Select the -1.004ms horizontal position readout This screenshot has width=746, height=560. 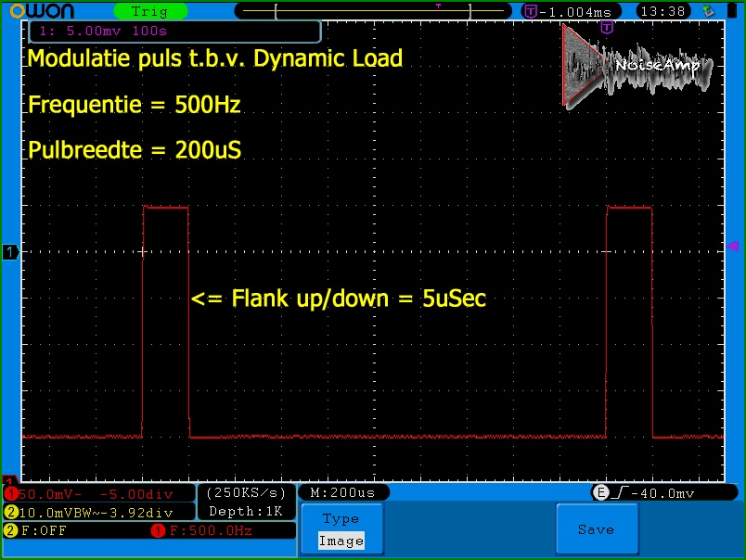575,12
